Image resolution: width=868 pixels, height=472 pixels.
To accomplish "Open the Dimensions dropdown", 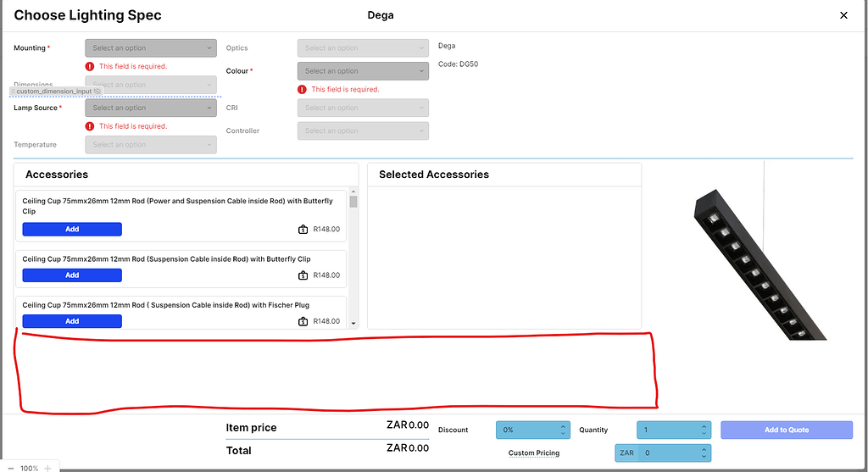I will tap(151, 85).
